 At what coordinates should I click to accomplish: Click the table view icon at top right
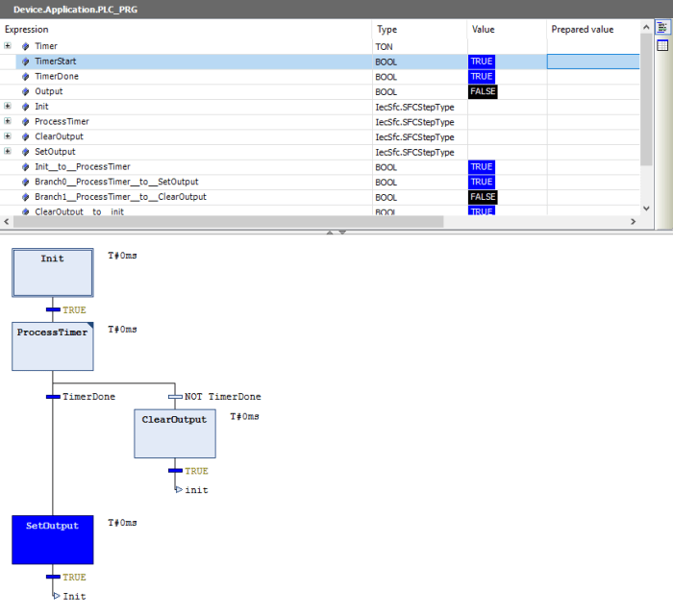click(x=662, y=45)
